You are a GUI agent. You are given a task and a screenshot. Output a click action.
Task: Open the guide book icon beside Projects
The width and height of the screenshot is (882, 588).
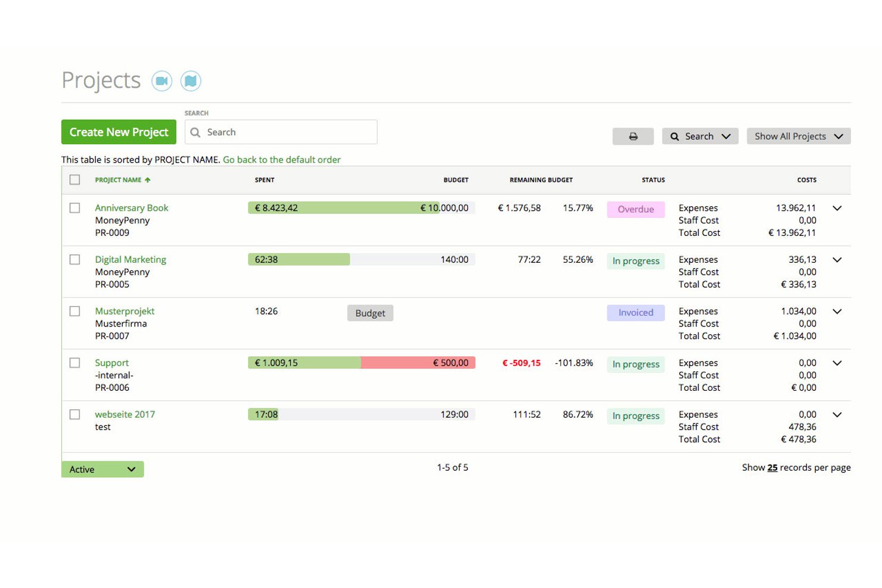pyautogui.click(x=191, y=81)
